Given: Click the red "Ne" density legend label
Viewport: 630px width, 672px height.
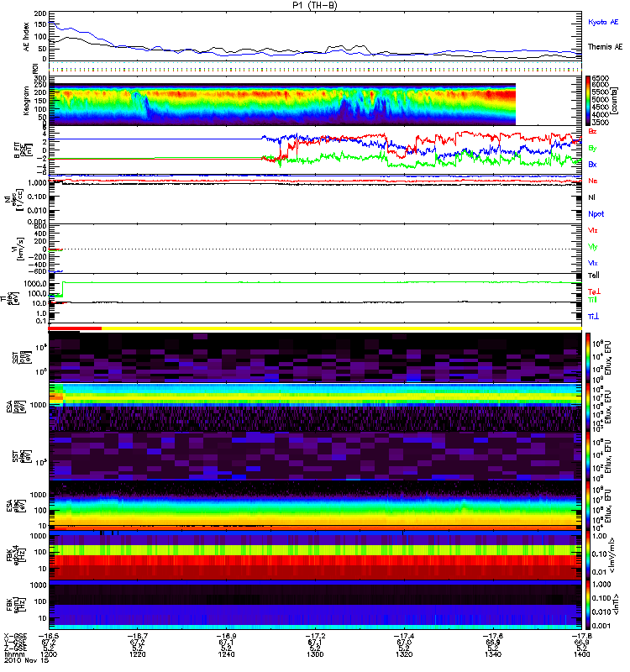Looking at the screenshot, I should (x=592, y=181).
